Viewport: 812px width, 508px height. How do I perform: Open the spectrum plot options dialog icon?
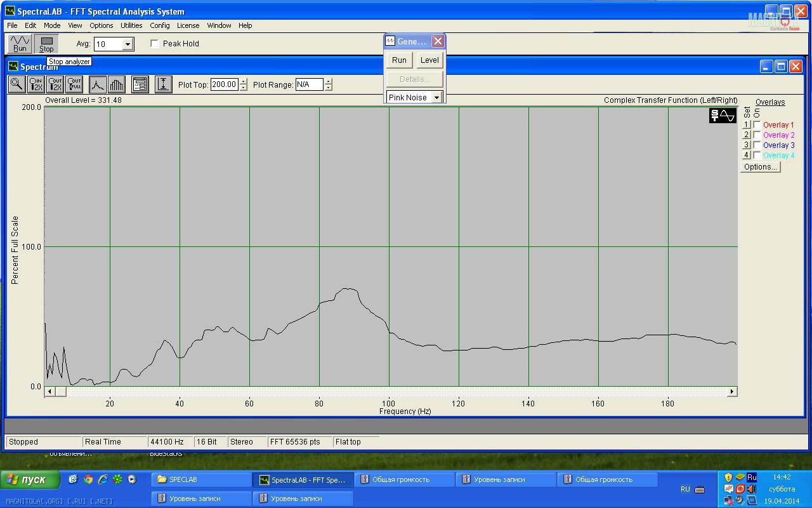tap(140, 84)
